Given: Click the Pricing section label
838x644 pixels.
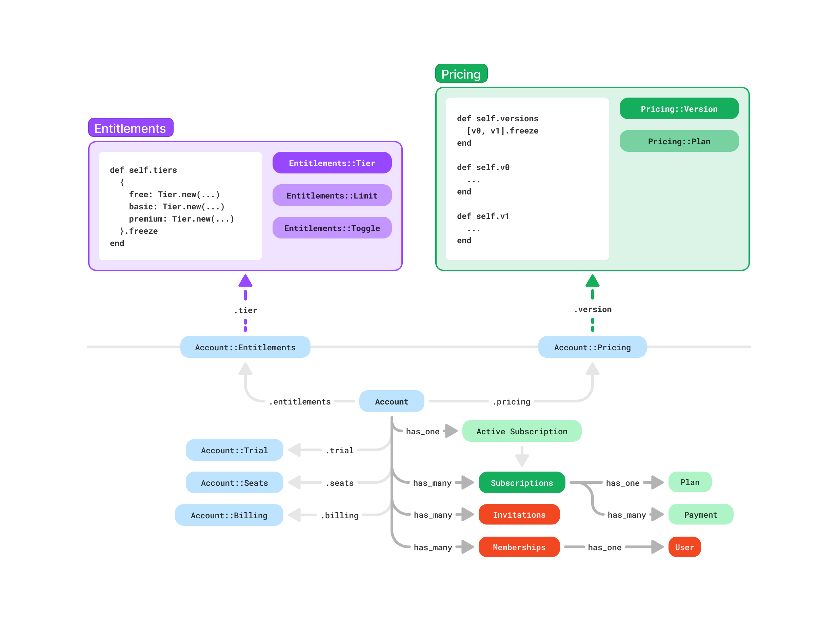Looking at the screenshot, I should 461,74.
